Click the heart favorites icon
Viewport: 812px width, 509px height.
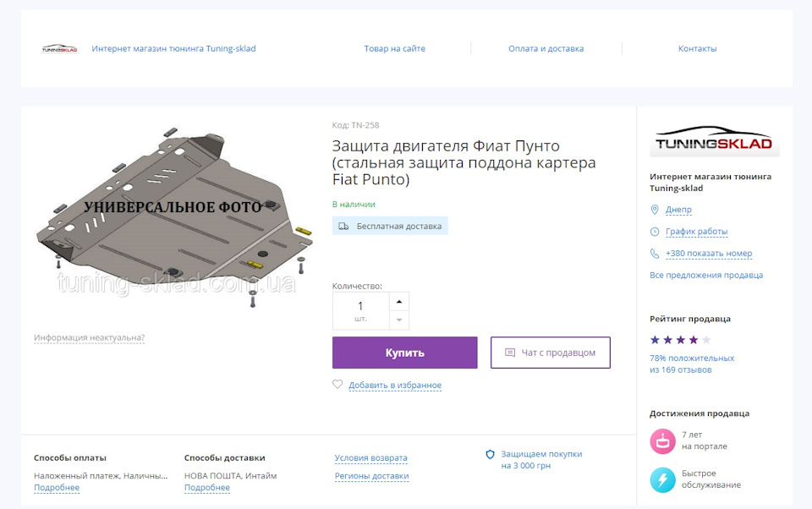tap(337, 384)
